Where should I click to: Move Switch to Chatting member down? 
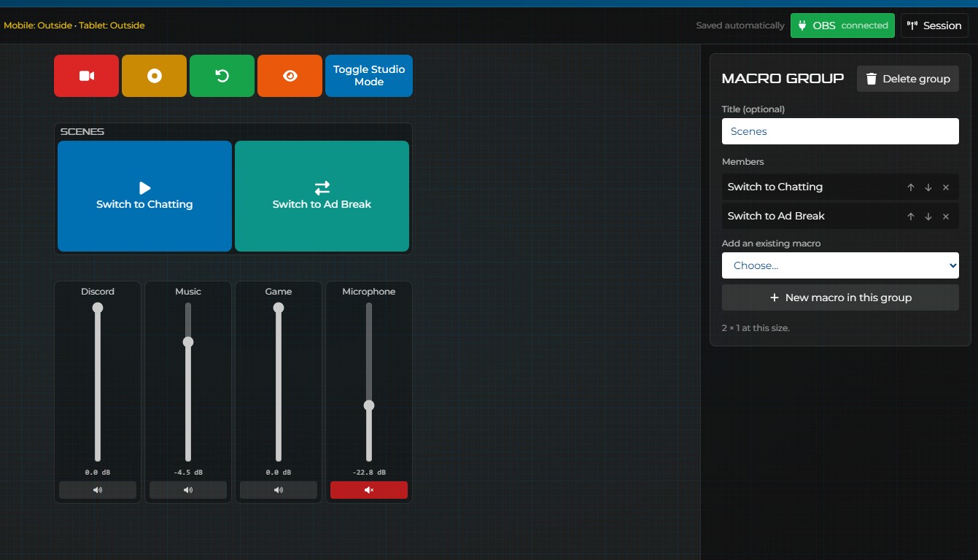[x=928, y=187]
